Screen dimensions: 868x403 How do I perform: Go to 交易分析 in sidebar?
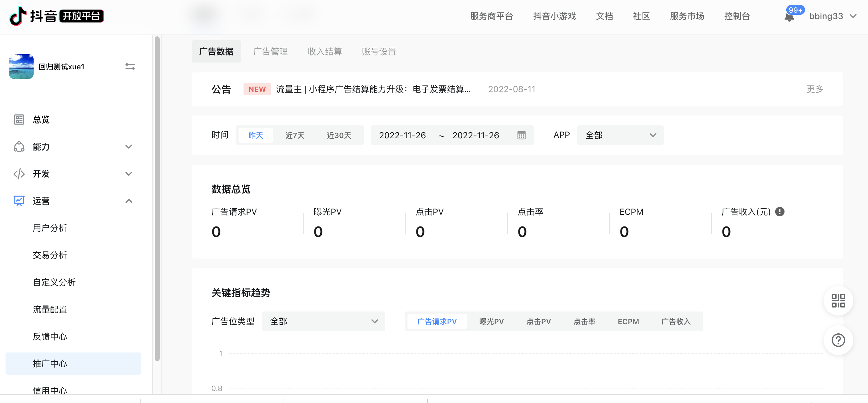(x=50, y=255)
